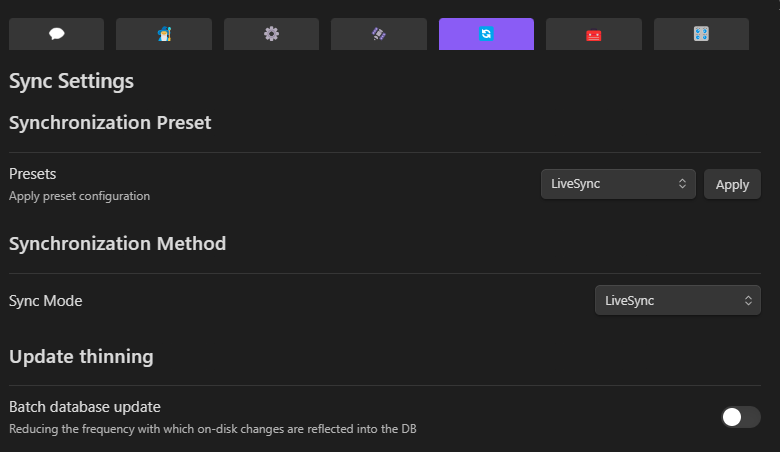780x452 pixels.
Task: Enable the Batch database update toggle
Action: [x=740, y=417]
